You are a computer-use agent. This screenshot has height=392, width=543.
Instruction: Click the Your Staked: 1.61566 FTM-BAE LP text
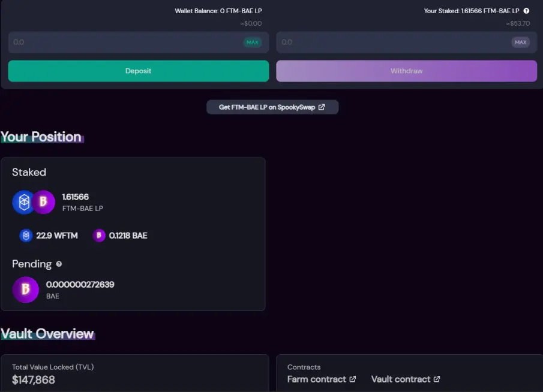pyautogui.click(x=472, y=11)
